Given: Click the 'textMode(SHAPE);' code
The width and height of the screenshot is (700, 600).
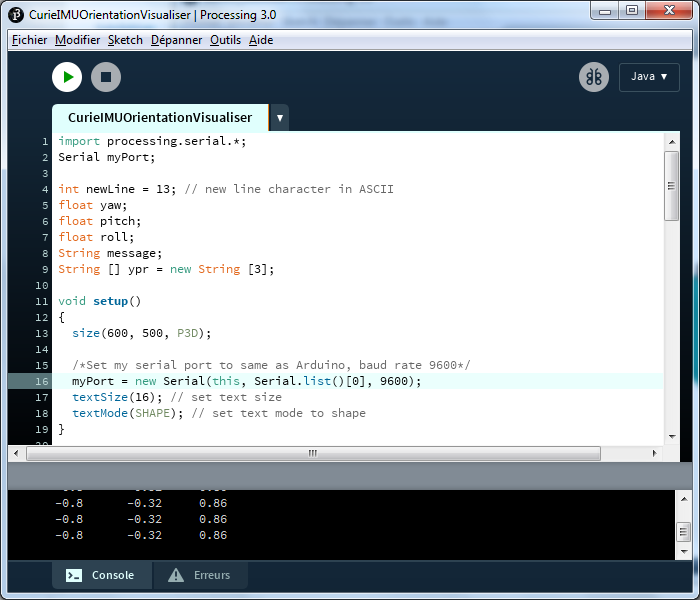Looking at the screenshot, I should coord(128,413).
